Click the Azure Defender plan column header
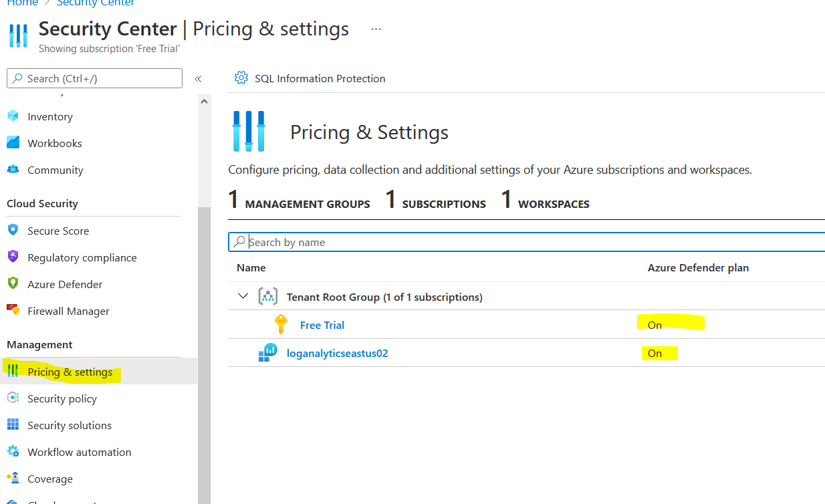 [698, 267]
